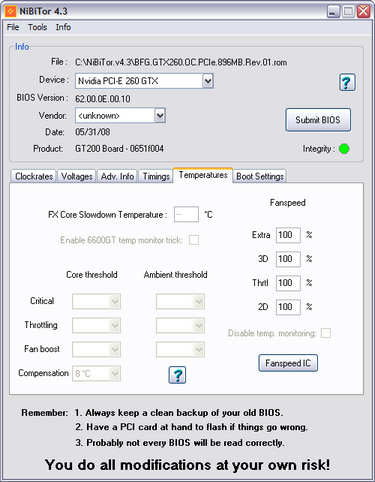This screenshot has width=375, height=482.
Task: Open the Fan boost core threshold dropdown
Action: coord(96,349)
